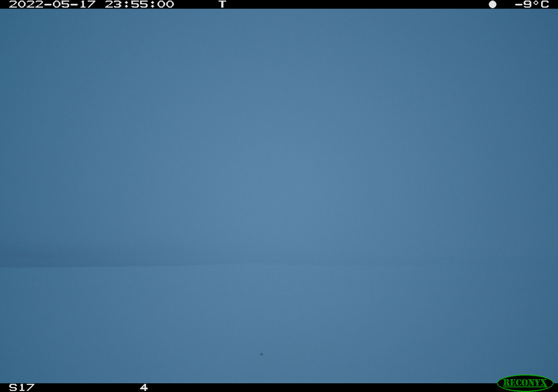The height and width of the screenshot is (392, 558).
Task: Click the frame number 4
Action: 144,387
